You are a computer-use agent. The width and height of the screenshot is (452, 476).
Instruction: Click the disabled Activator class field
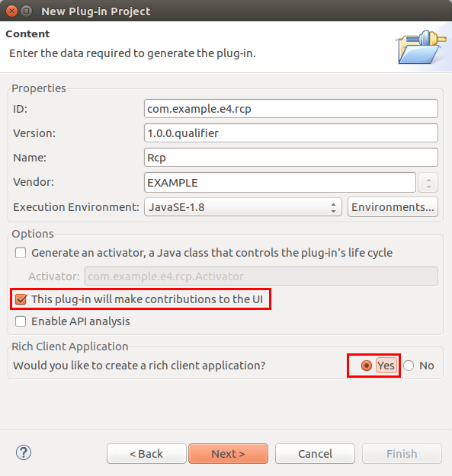point(261,276)
